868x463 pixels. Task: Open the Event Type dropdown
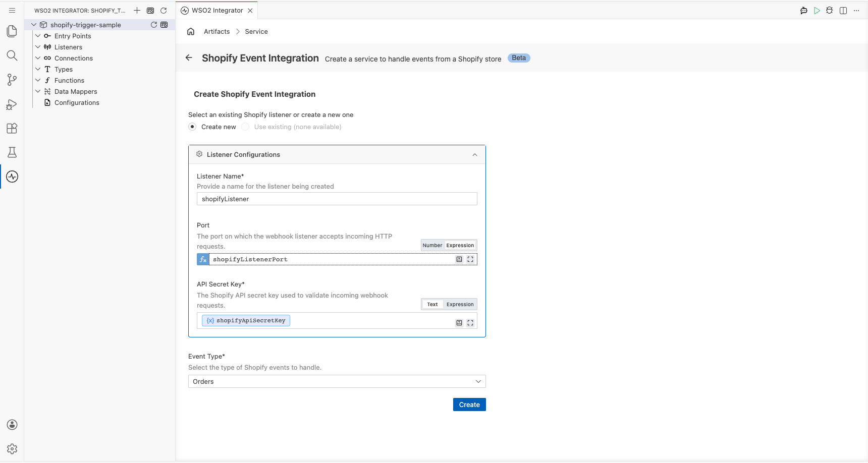[x=337, y=381]
